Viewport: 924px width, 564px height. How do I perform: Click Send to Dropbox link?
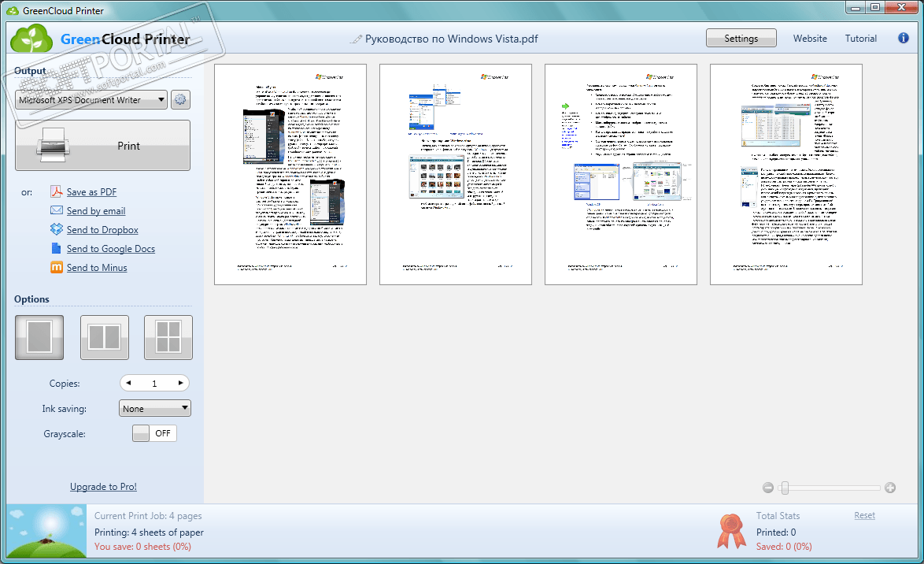point(102,229)
